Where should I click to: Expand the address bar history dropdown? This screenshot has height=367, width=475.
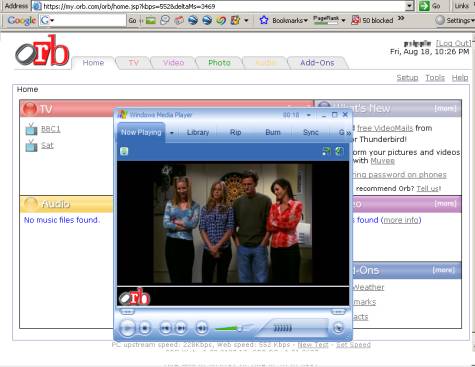[x=410, y=6]
